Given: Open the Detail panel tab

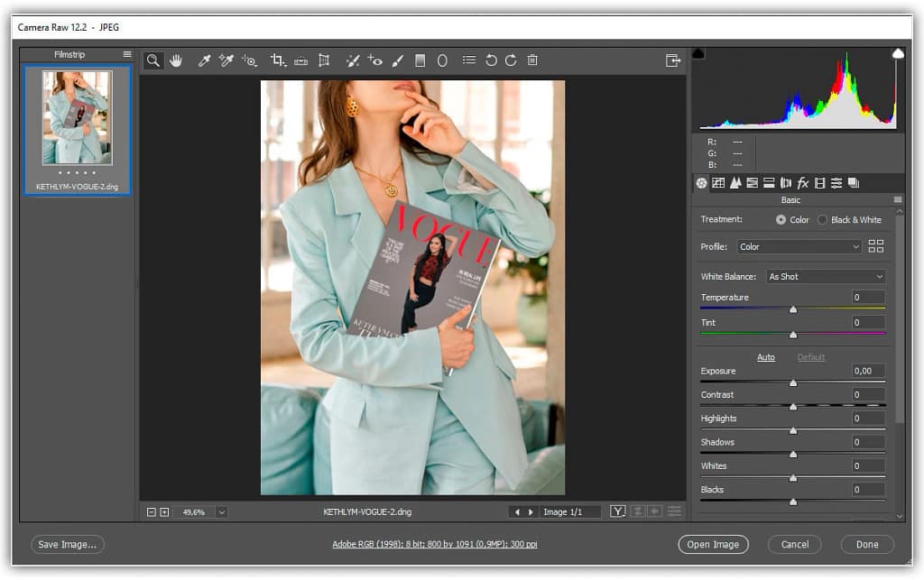Looking at the screenshot, I should pyautogui.click(x=735, y=183).
